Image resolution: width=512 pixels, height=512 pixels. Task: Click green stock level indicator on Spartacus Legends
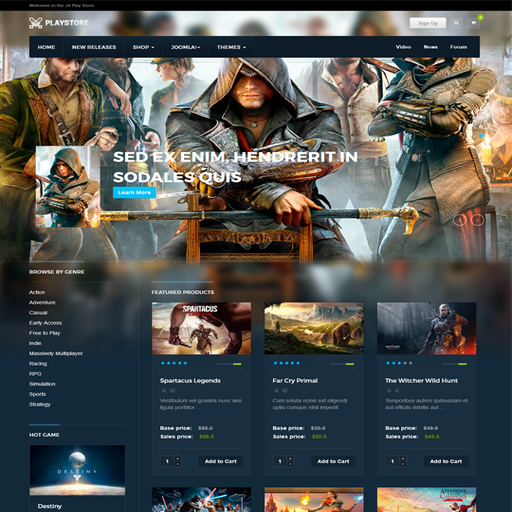(x=237, y=364)
